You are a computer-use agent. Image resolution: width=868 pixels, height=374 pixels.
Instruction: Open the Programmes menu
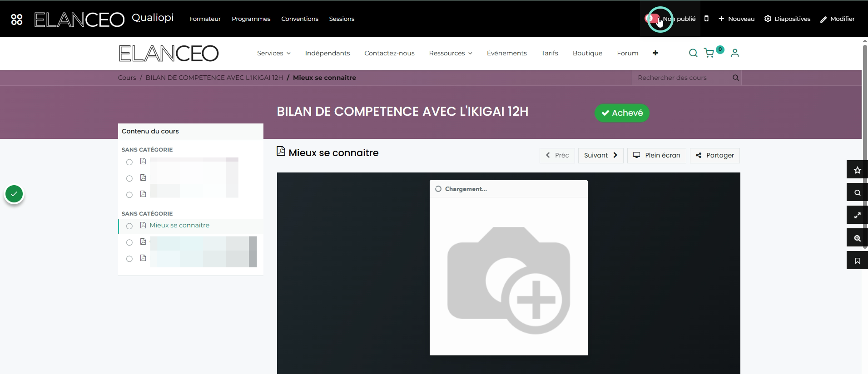click(251, 19)
